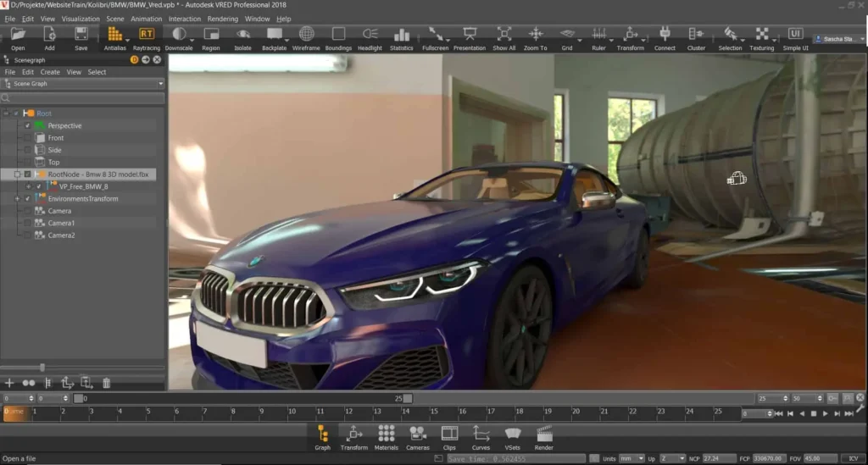The image size is (868, 465).
Task: Open the Sascha Sta user dropdown
Action: coord(840,39)
